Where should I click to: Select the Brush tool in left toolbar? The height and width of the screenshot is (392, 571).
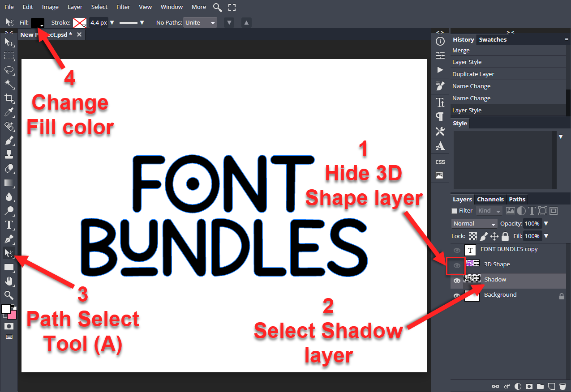[9, 141]
